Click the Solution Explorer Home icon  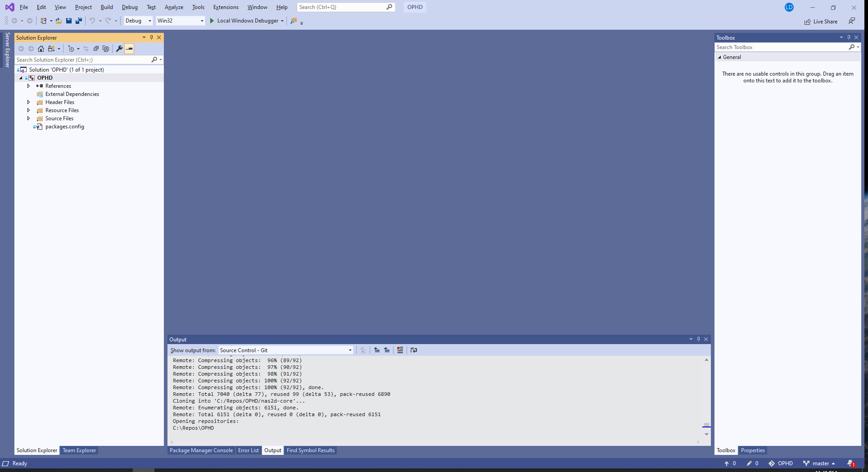coord(41,49)
